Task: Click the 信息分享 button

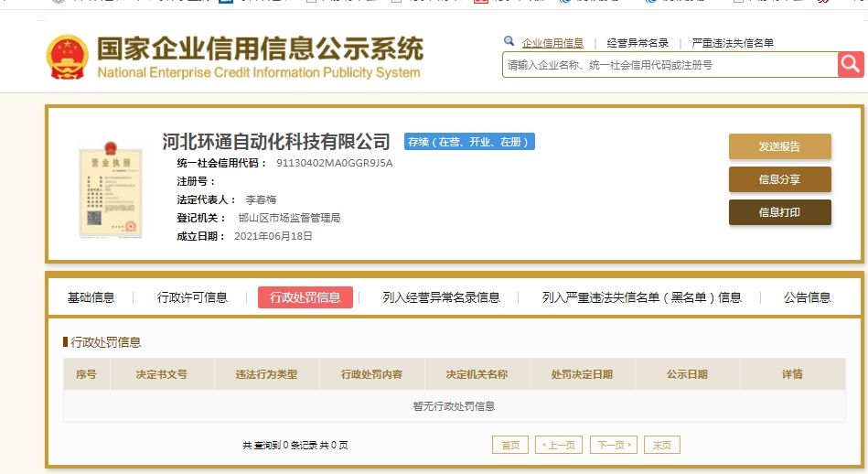Action: tap(780, 179)
